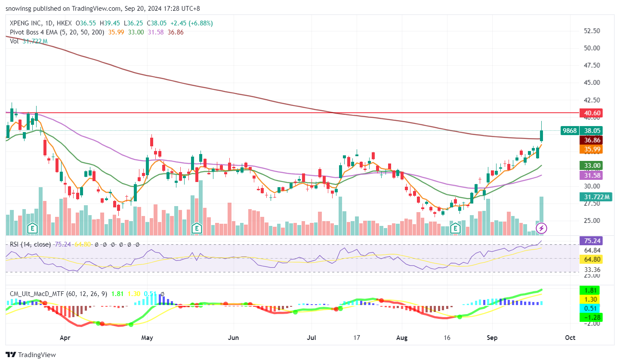Image resolution: width=620 pixels, height=364 pixels.
Task: Click the 30.00 price axis label
Action: pyautogui.click(x=592, y=186)
